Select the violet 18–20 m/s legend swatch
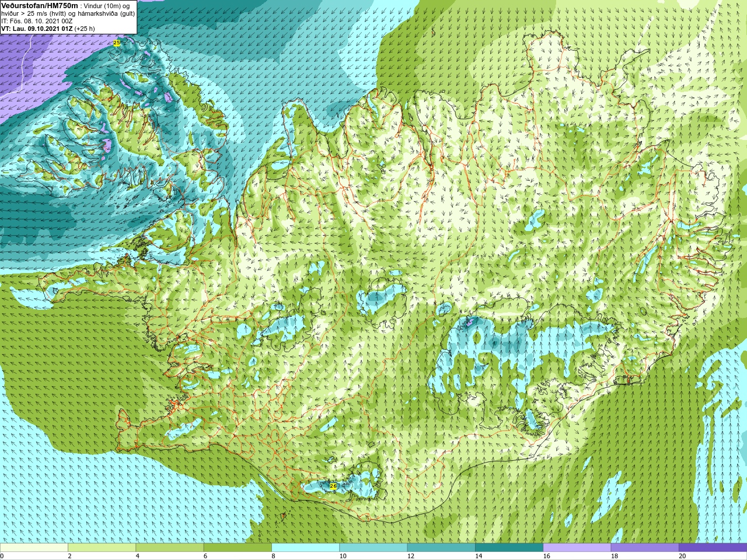This screenshot has height=560, width=747. [645, 548]
